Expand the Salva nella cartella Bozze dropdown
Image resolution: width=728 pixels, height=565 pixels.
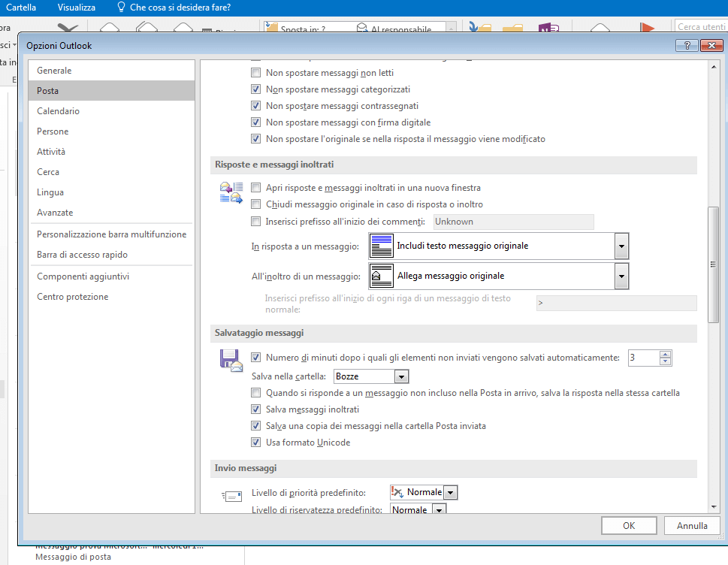401,376
